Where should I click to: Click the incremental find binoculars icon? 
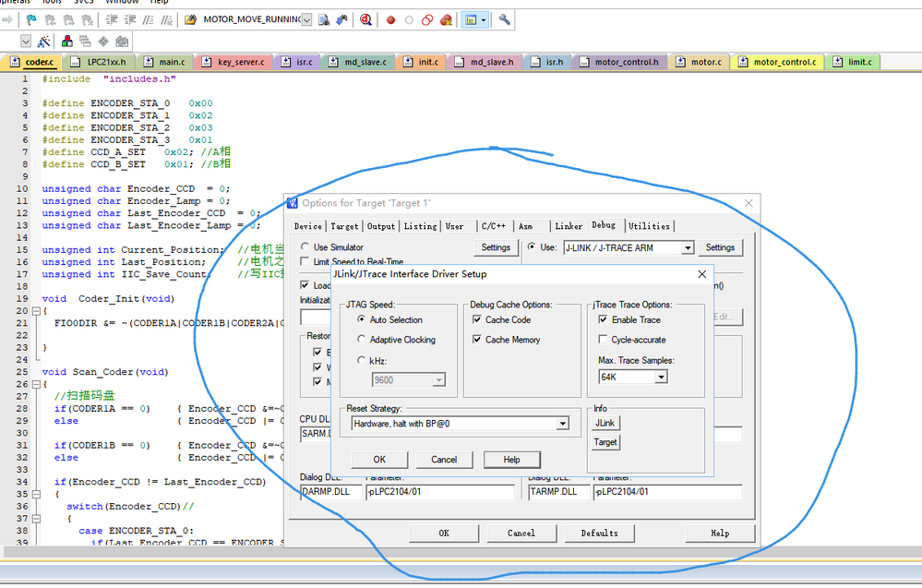click(341, 20)
